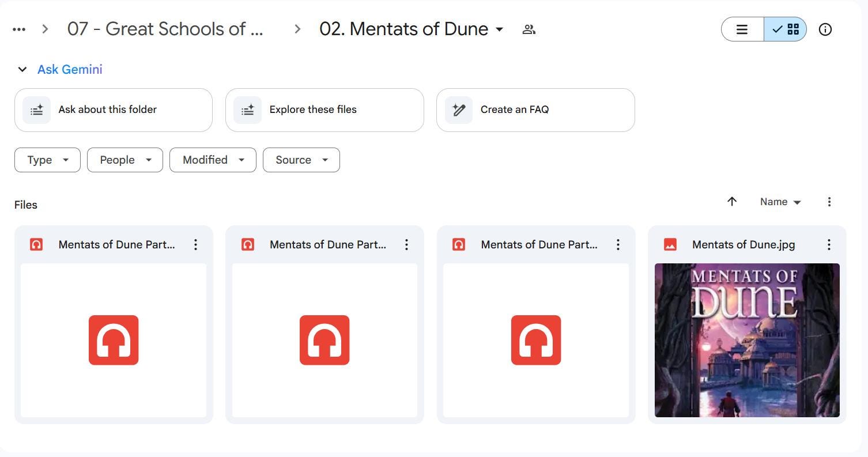Click the Ask about this folder button
868x457 pixels.
[114, 110]
